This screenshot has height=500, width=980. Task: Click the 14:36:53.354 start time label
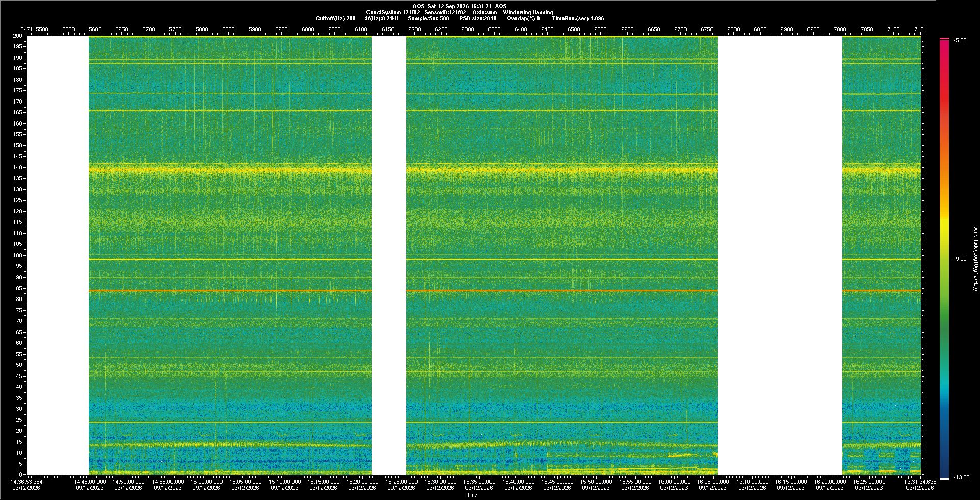coord(27,482)
